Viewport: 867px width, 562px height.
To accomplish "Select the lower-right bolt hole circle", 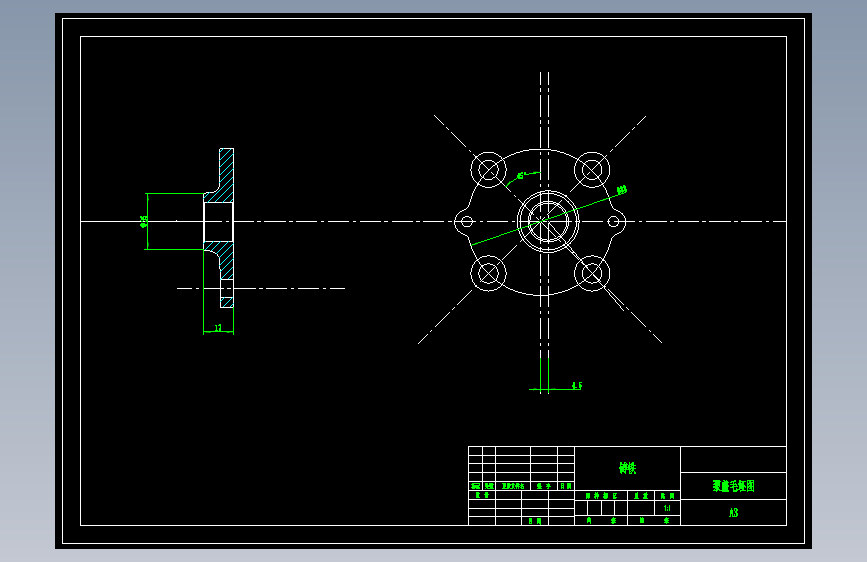I will [592, 273].
